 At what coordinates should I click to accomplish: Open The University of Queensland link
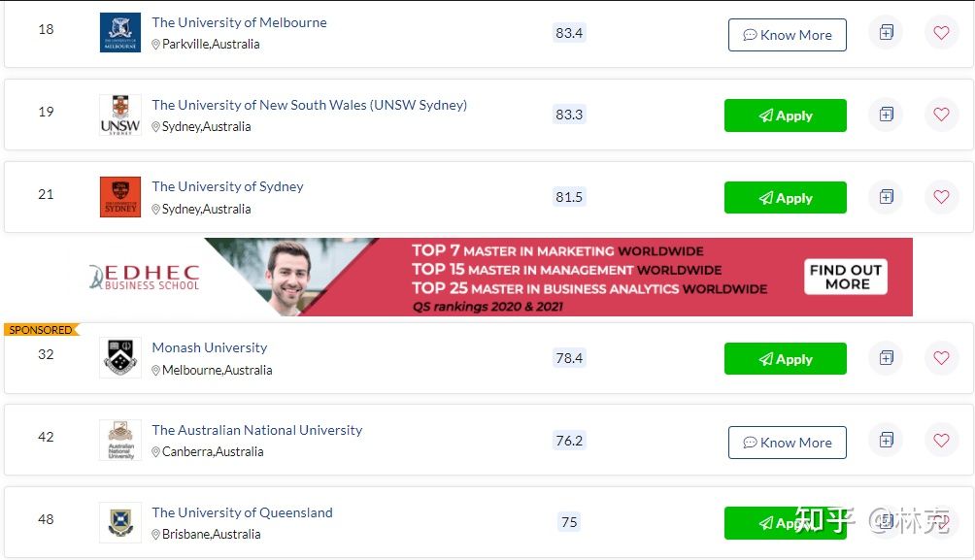coord(242,512)
